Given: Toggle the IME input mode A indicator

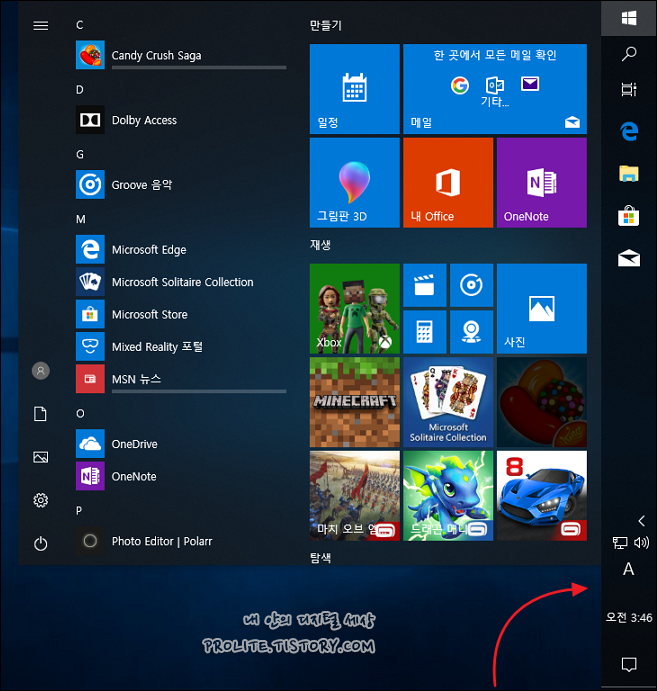Looking at the screenshot, I should coord(629,569).
